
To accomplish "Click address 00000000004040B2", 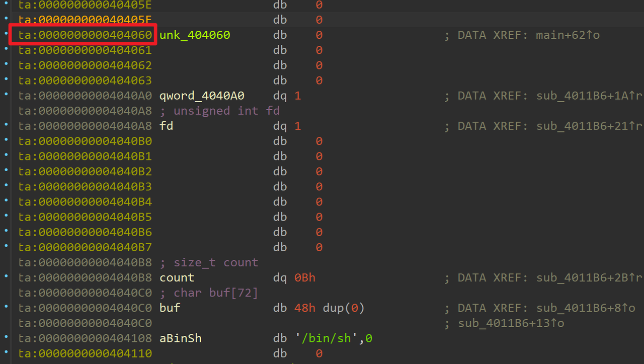I will coord(86,171).
